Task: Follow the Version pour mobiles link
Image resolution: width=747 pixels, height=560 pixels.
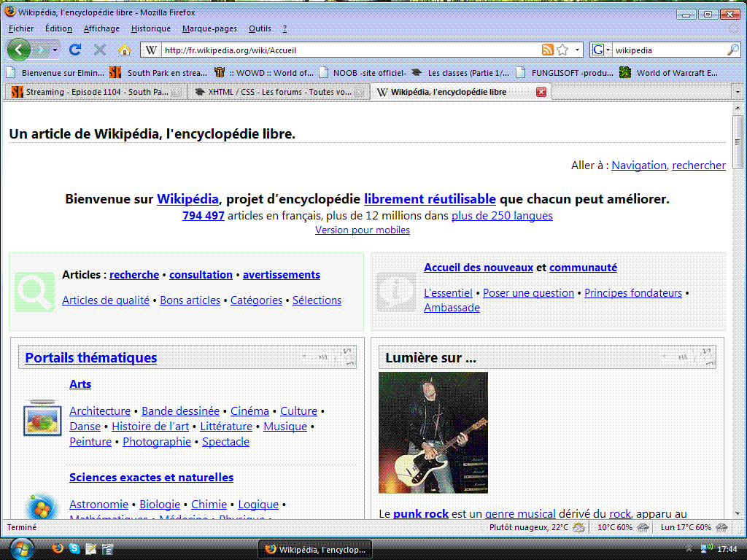Action: click(363, 230)
